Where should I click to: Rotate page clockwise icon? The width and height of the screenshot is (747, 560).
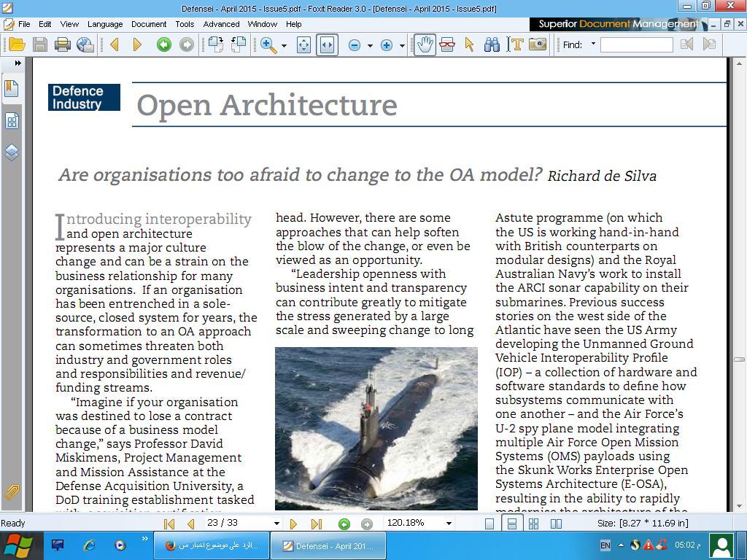[216, 44]
